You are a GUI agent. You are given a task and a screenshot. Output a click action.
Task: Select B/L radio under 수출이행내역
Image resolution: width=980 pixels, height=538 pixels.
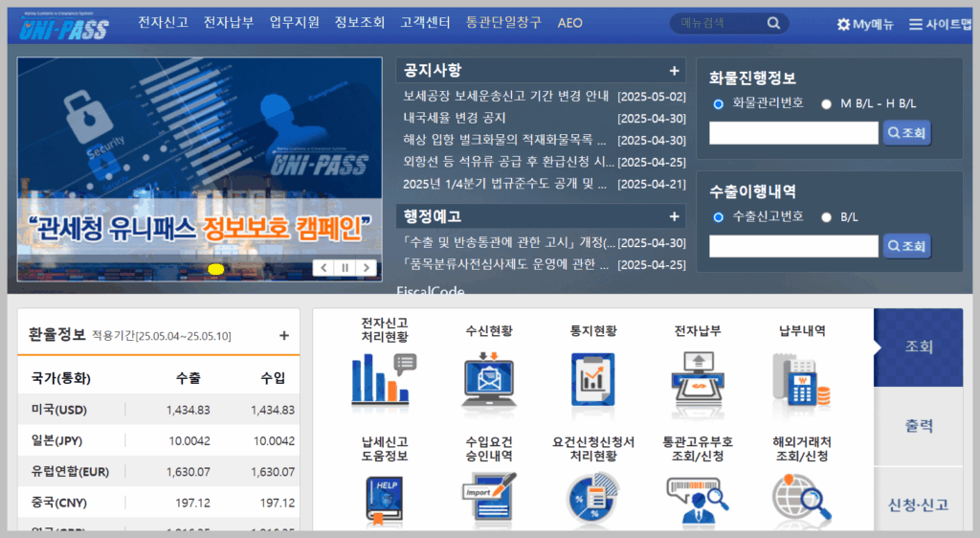[826, 217]
